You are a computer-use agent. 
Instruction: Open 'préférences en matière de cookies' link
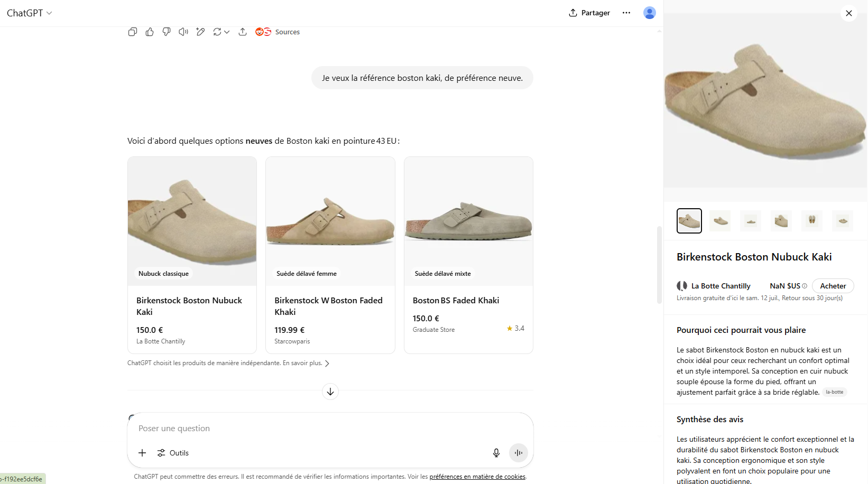coord(477,477)
